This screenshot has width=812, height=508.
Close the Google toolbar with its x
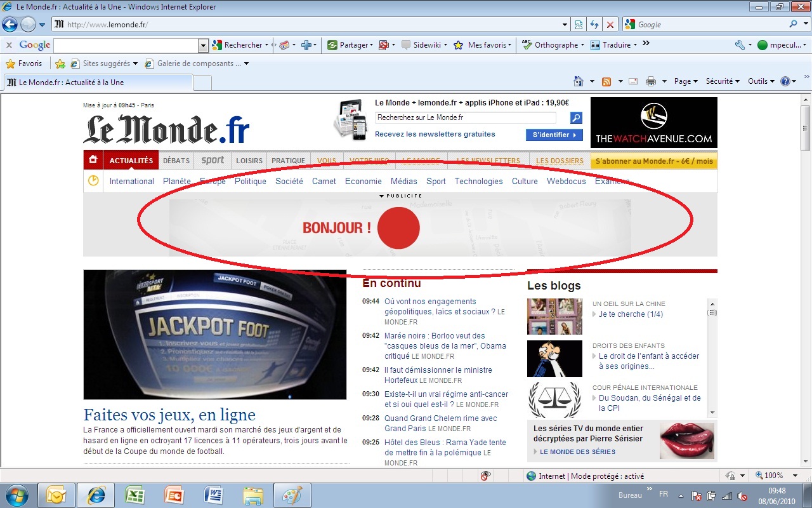tap(9, 45)
